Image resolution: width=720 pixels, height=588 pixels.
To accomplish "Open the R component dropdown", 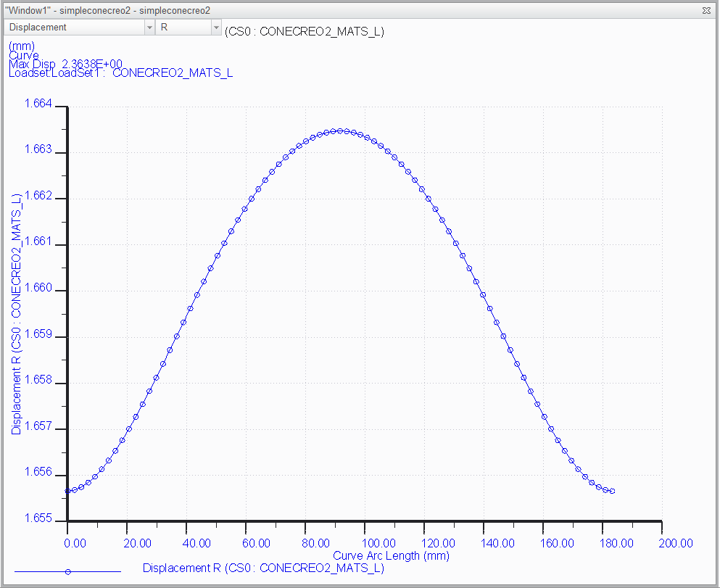I will tap(189, 28).
